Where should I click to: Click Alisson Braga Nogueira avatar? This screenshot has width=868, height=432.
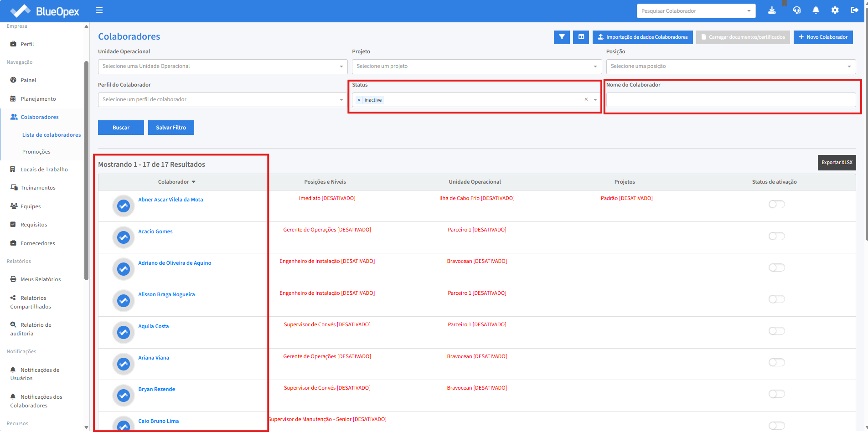124,301
